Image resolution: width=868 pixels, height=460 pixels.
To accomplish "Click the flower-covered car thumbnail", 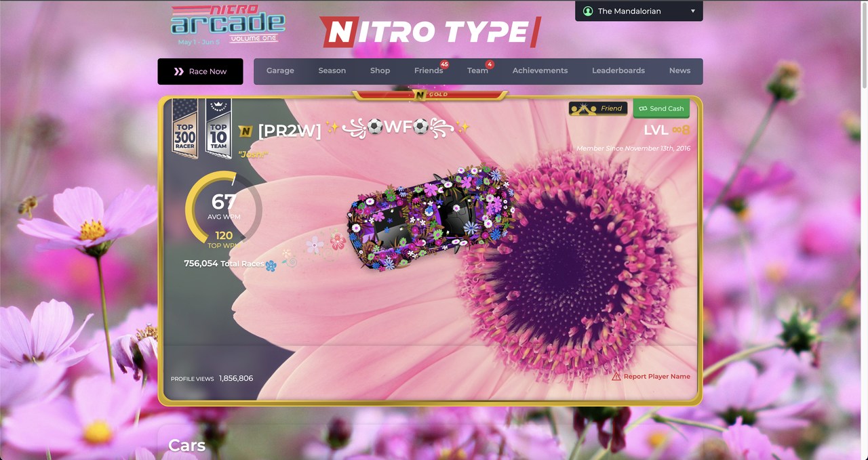I will [427, 217].
